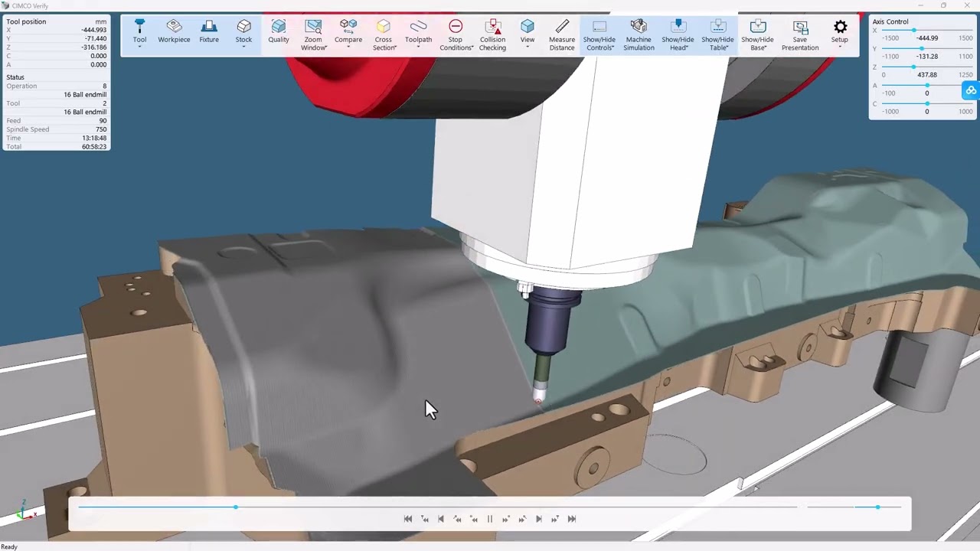The image size is (980, 551).
Task: Pause the simulation playback
Action: pyautogui.click(x=490, y=519)
